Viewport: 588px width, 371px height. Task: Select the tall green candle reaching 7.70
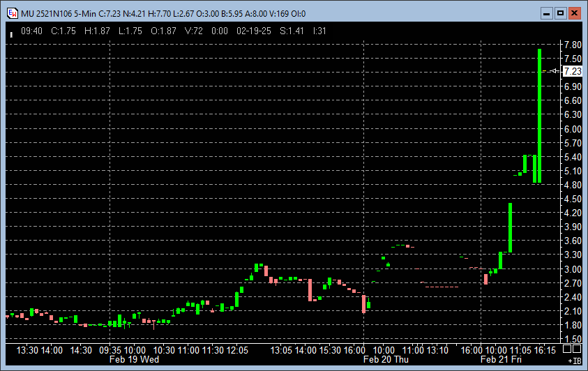pos(539,116)
